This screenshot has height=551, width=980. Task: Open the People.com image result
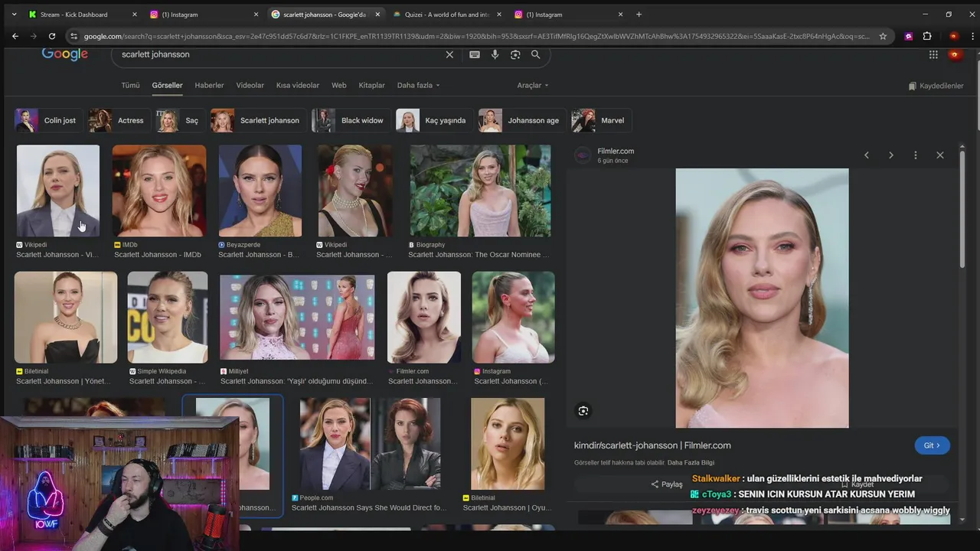click(370, 444)
